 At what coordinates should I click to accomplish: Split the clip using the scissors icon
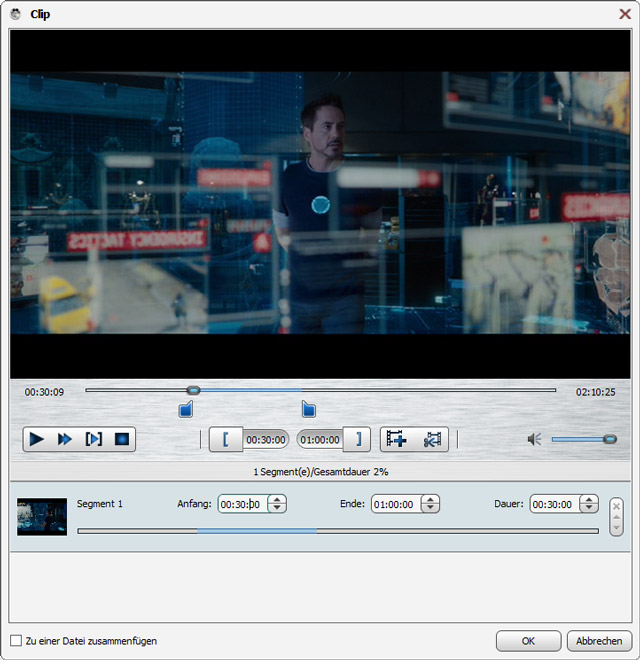(x=432, y=439)
